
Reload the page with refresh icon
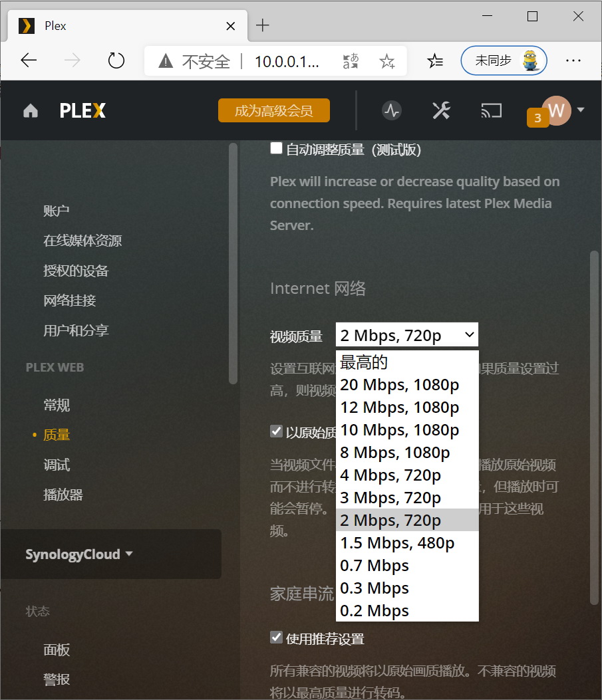click(x=116, y=60)
